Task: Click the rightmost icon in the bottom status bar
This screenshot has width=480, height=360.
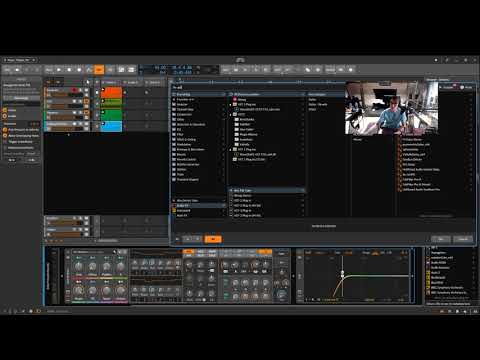Action: pos(475,311)
